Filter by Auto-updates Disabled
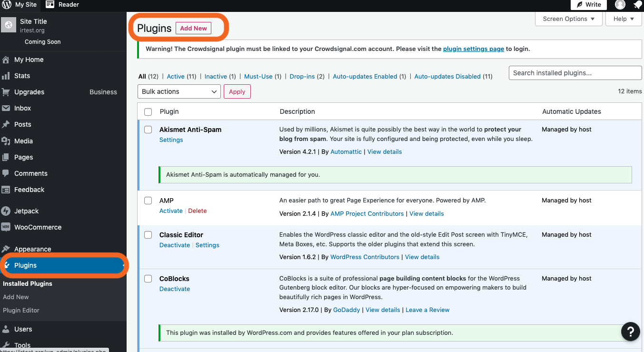The height and width of the screenshot is (352, 644). point(447,76)
